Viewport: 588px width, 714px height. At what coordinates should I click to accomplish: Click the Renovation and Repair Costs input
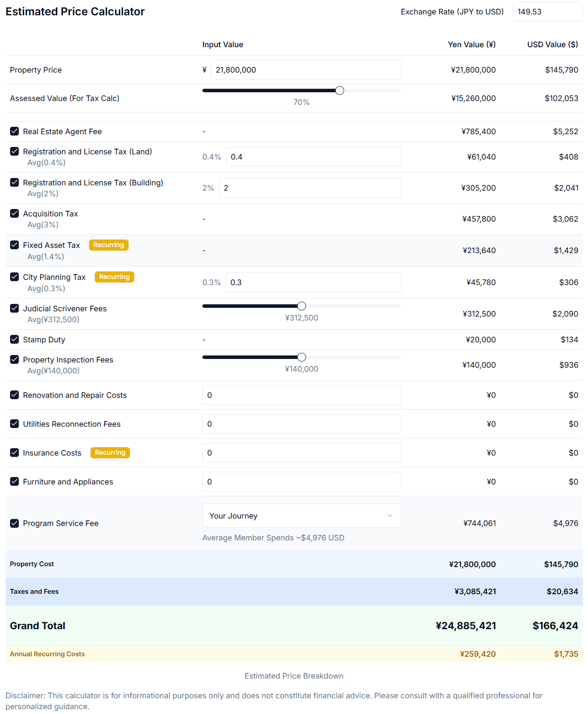[301, 395]
